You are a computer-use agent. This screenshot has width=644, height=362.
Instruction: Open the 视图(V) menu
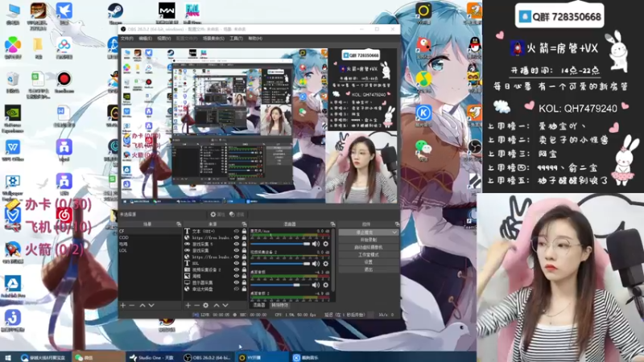(x=164, y=39)
